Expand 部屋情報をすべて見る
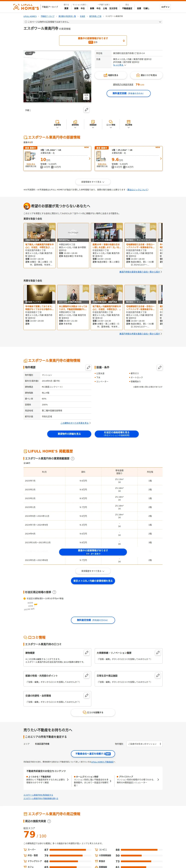The width and height of the screenshot is (186, 868). [x=93, y=182]
